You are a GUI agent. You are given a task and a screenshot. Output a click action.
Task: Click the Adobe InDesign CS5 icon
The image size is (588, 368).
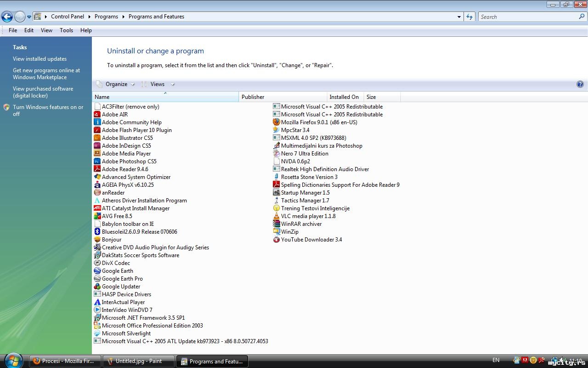tap(97, 146)
